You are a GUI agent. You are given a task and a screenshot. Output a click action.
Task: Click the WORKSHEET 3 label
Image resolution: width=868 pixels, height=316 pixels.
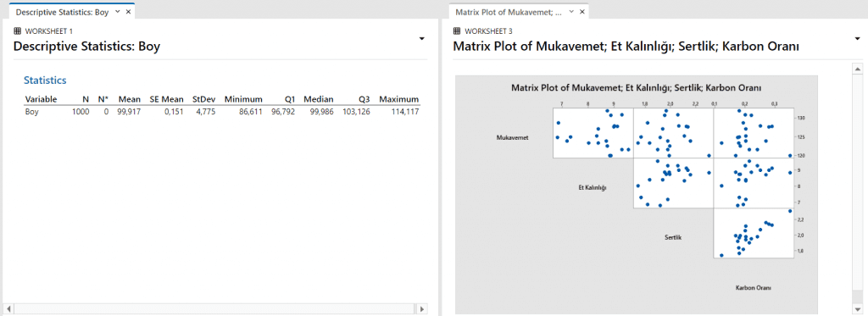[489, 31]
